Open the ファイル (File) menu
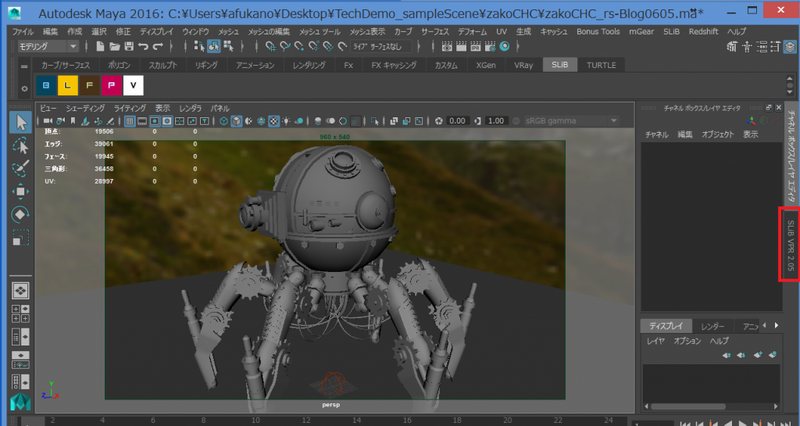Viewport: 800px width, 426px height. click(x=22, y=32)
